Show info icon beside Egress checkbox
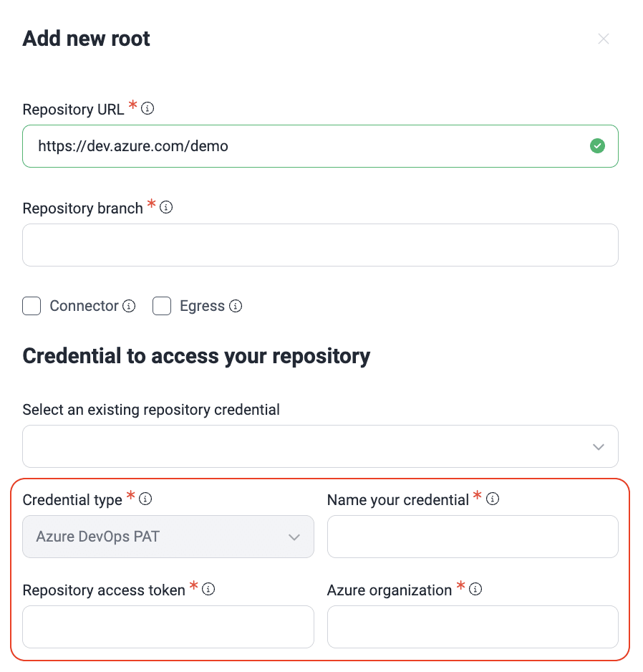 point(236,306)
